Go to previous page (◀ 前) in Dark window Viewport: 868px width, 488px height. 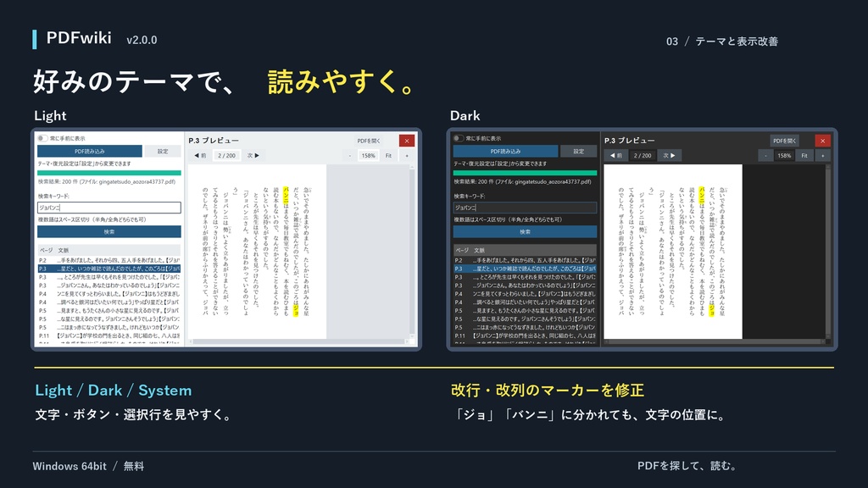click(x=616, y=156)
